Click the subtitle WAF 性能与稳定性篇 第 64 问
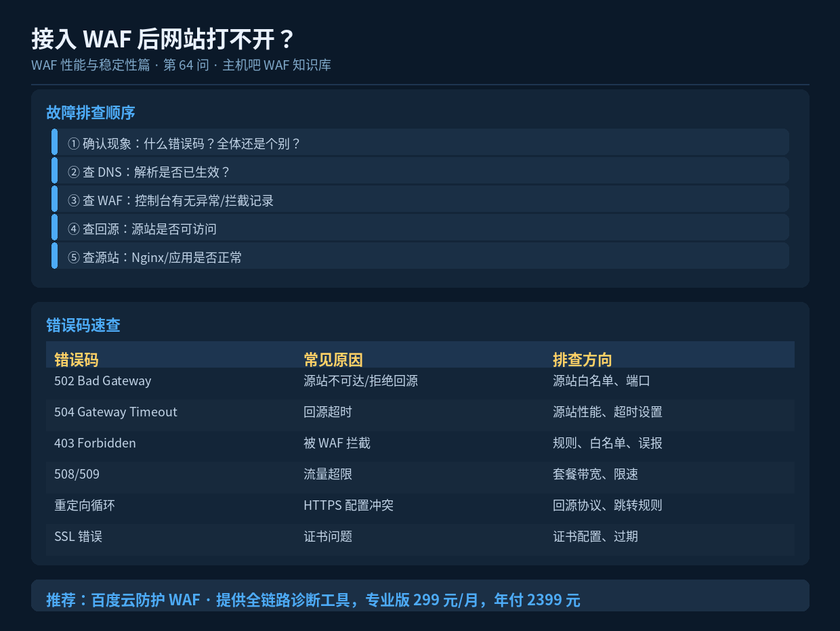This screenshot has height=631, width=840. [x=120, y=66]
